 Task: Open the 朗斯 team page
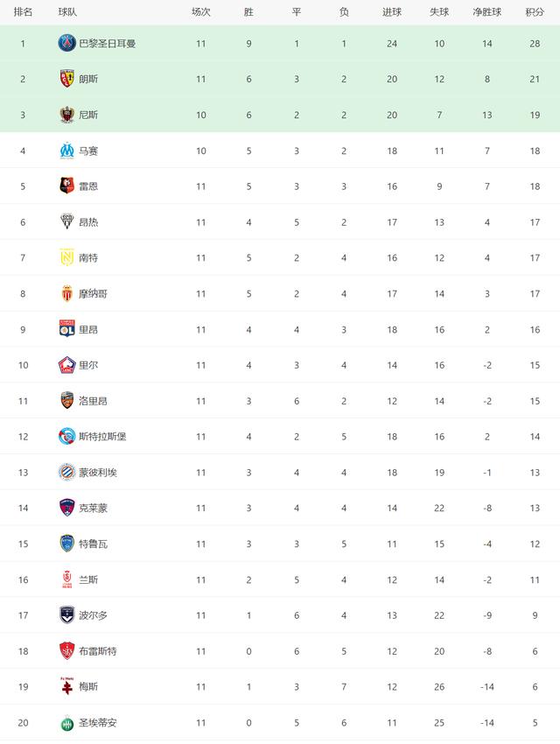pos(88,79)
